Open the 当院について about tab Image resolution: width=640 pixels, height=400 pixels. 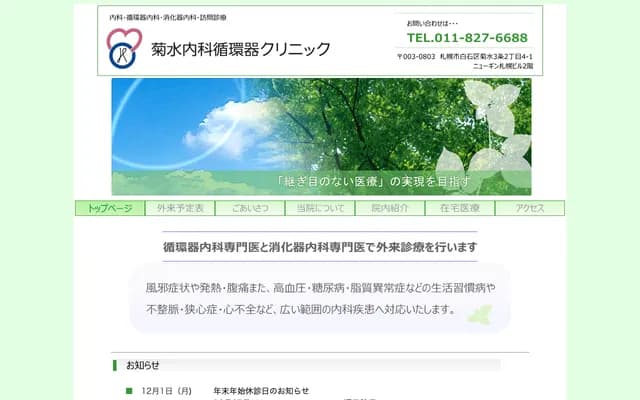pyautogui.click(x=320, y=208)
